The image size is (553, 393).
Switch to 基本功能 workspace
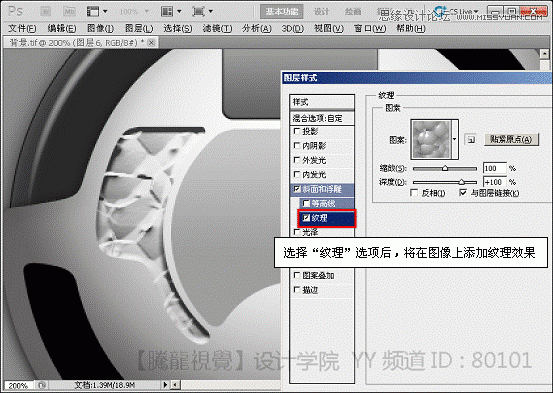point(281,12)
